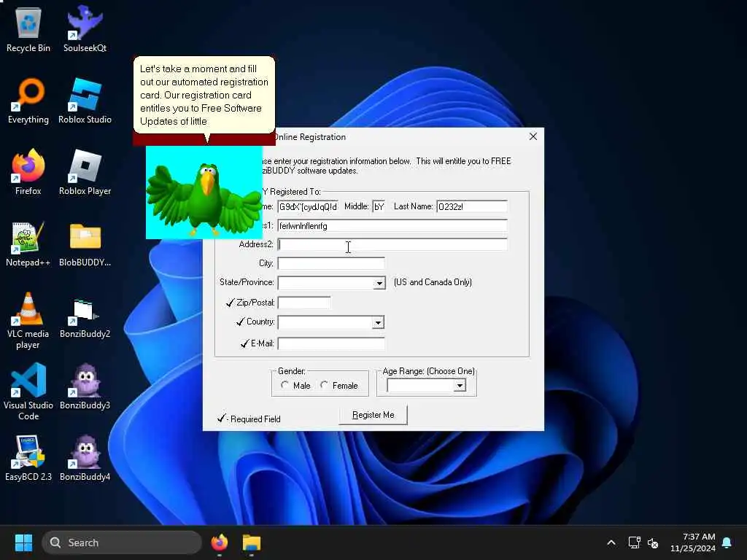Image resolution: width=747 pixels, height=560 pixels.
Task: Click the Address1 input field
Action: (392, 226)
